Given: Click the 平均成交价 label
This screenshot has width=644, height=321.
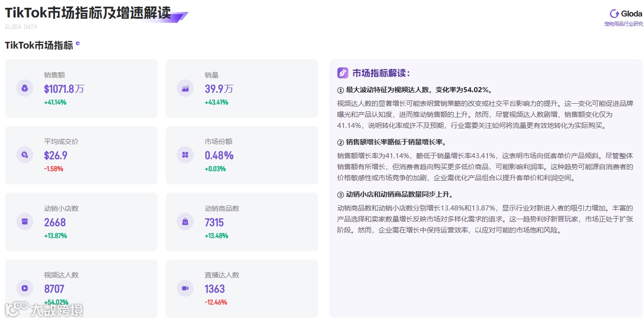Looking at the screenshot, I should point(62,142).
